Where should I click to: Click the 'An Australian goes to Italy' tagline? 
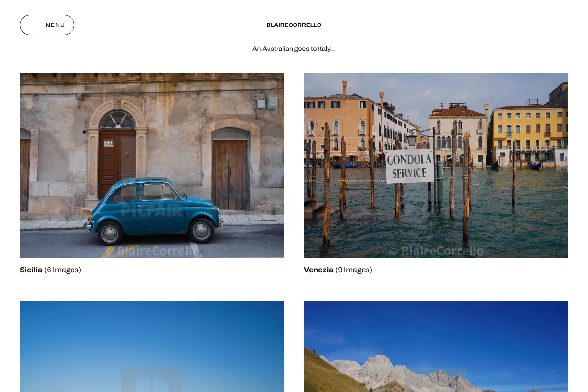[x=294, y=49]
